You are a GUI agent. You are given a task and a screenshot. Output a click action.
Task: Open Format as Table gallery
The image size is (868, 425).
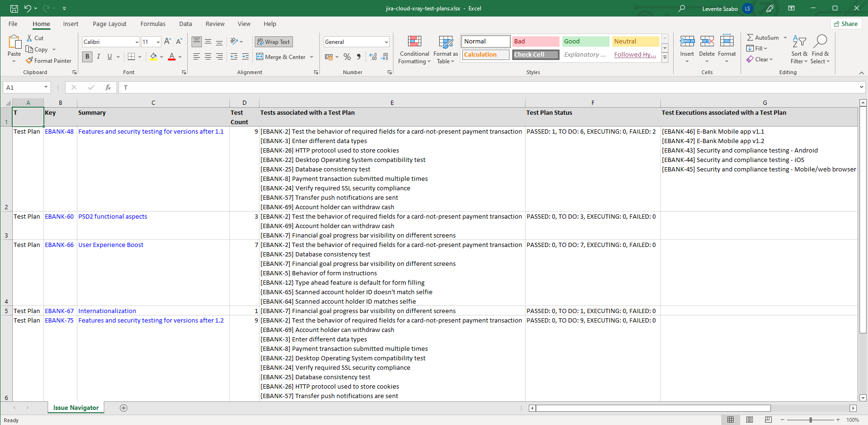click(x=446, y=50)
